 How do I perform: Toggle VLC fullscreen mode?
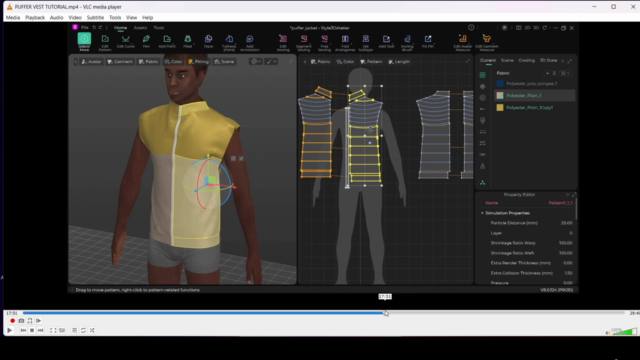pyautogui.click(x=53, y=330)
